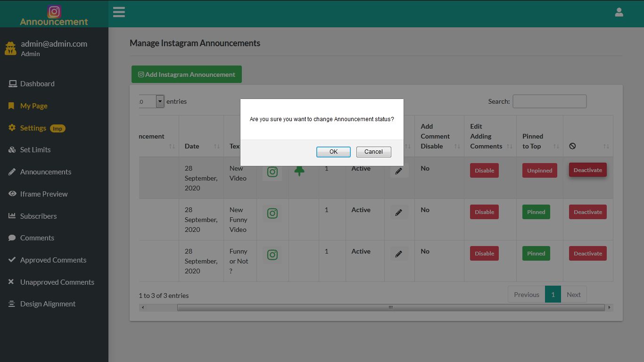Disable comment adding for the New Video announcement
Image resolution: width=644 pixels, height=362 pixels.
click(484, 170)
